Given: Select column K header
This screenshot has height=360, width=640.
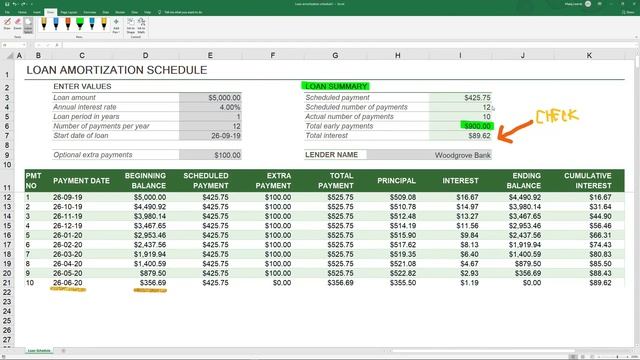Looking at the screenshot, I should pyautogui.click(x=589, y=55).
